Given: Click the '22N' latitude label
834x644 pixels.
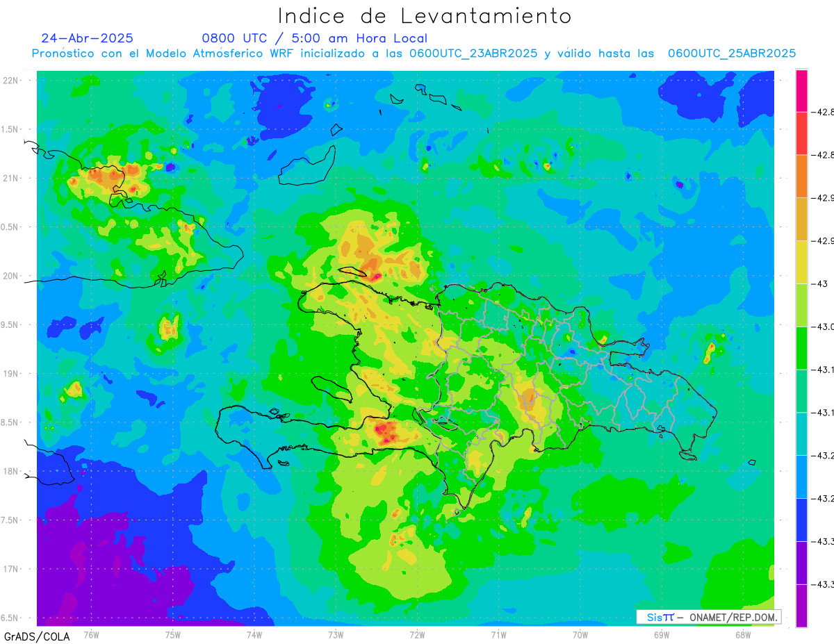Looking at the screenshot, I should click(12, 81).
